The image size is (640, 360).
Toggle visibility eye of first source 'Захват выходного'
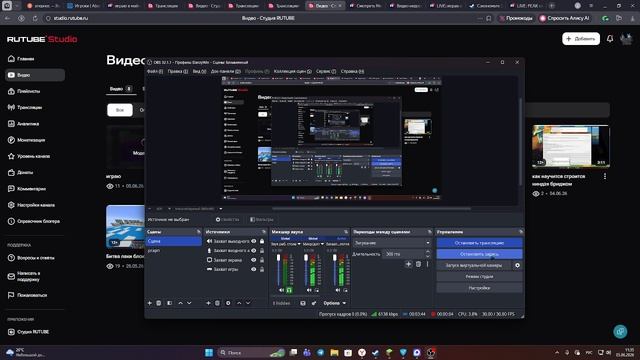[253, 241]
